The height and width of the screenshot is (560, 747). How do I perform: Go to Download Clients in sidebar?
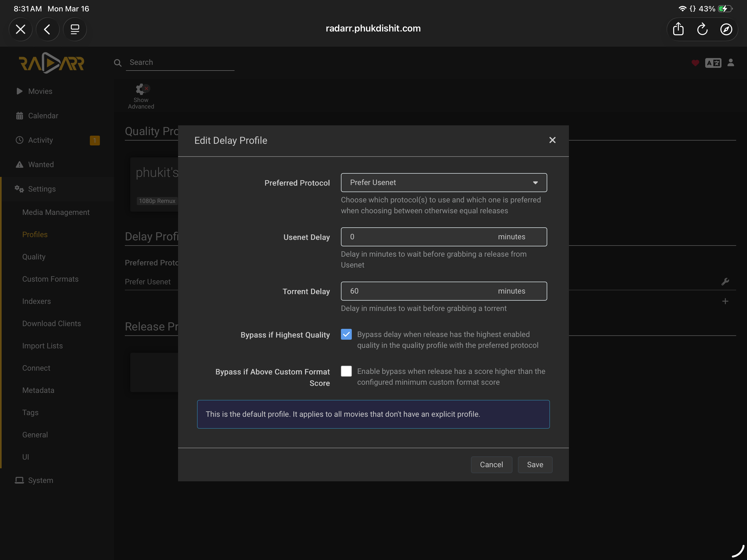pyautogui.click(x=52, y=323)
